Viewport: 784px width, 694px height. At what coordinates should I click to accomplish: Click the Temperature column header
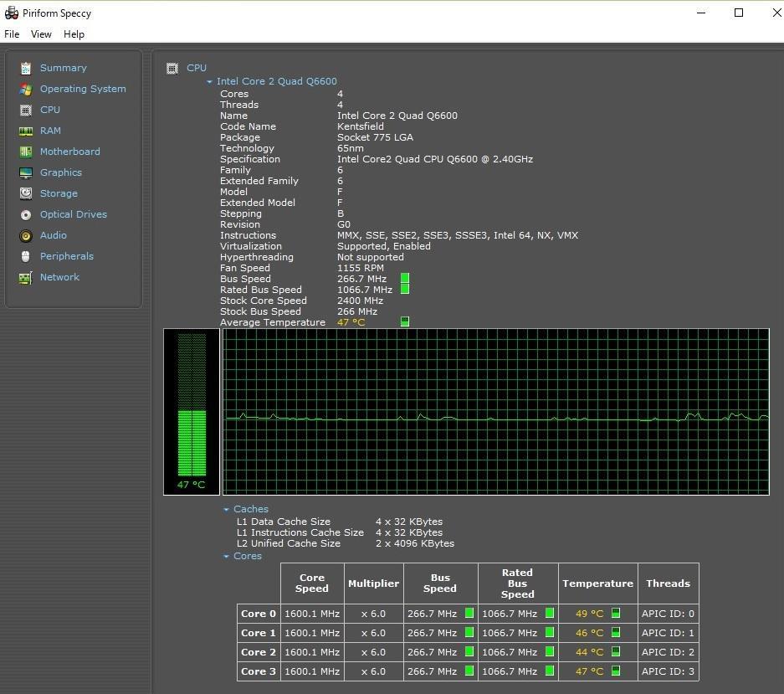click(598, 583)
